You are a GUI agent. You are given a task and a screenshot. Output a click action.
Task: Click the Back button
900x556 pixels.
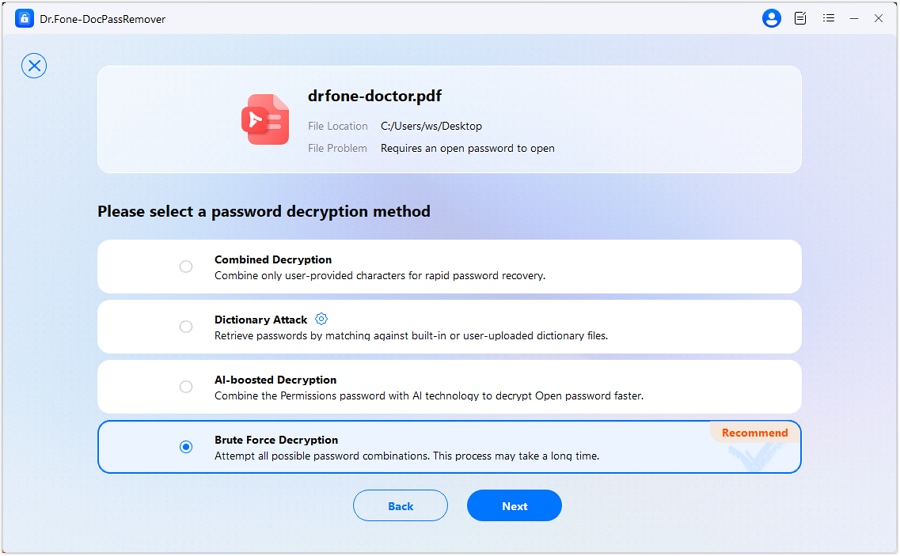coord(400,506)
